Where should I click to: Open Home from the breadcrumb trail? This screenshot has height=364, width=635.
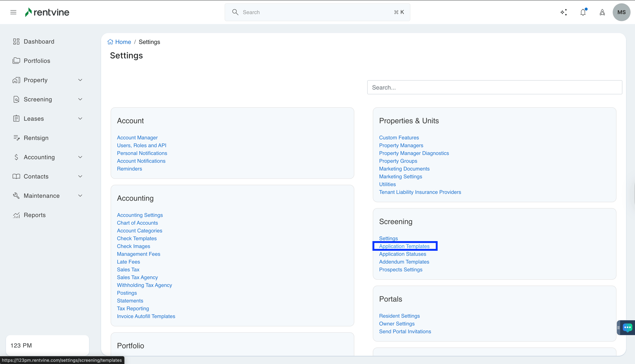[123, 42]
